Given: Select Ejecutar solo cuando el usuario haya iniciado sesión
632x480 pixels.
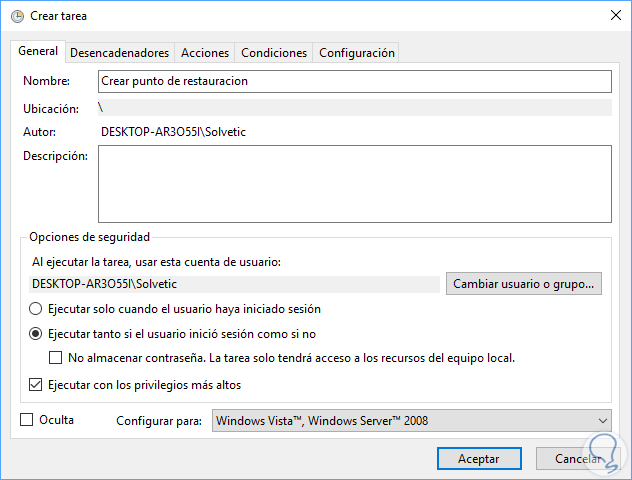Looking at the screenshot, I should pyautogui.click(x=37, y=309).
